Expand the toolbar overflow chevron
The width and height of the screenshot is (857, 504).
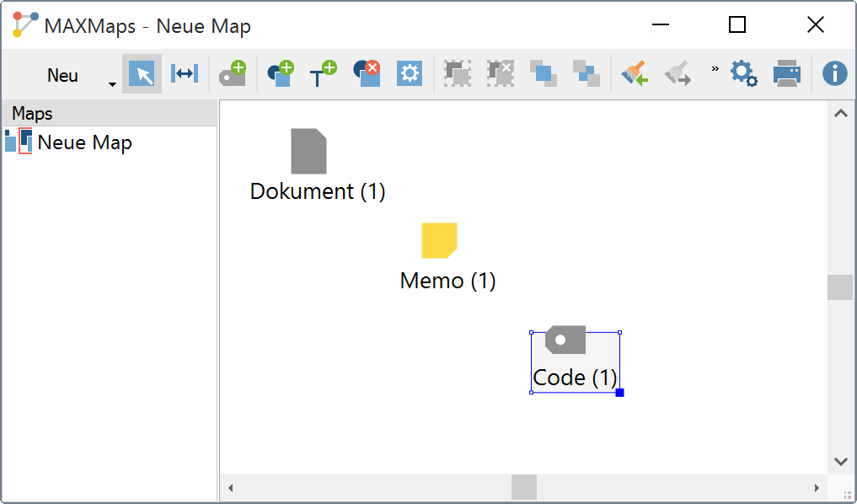(715, 68)
